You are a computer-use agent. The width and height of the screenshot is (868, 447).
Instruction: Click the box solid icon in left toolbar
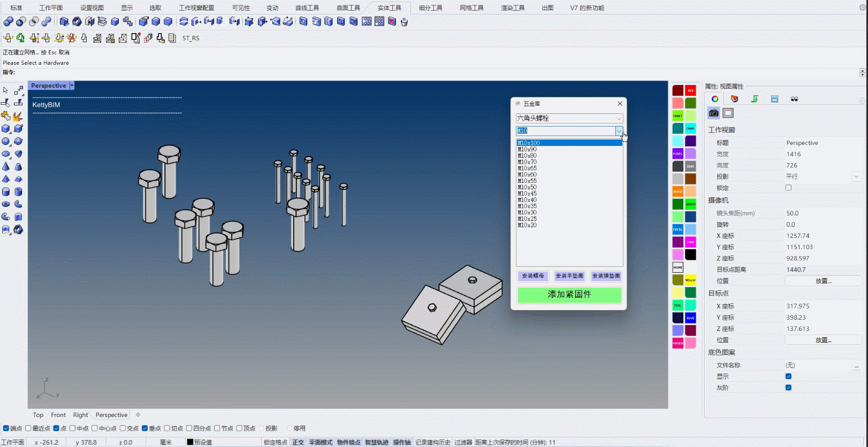6,129
